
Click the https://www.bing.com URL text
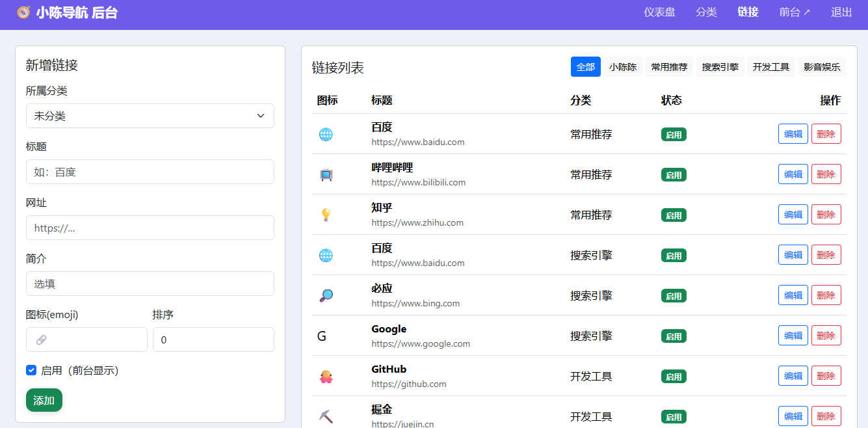415,304
